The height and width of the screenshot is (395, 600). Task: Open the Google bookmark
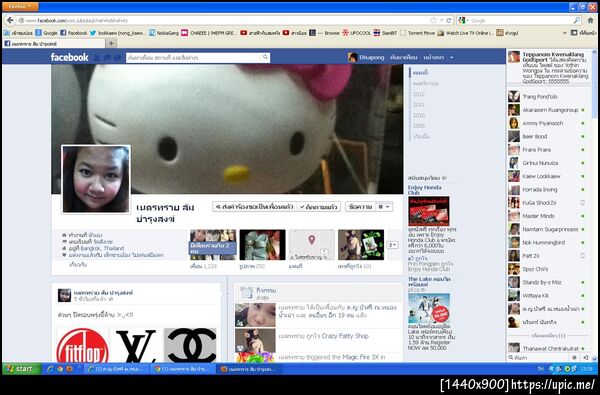(46, 33)
